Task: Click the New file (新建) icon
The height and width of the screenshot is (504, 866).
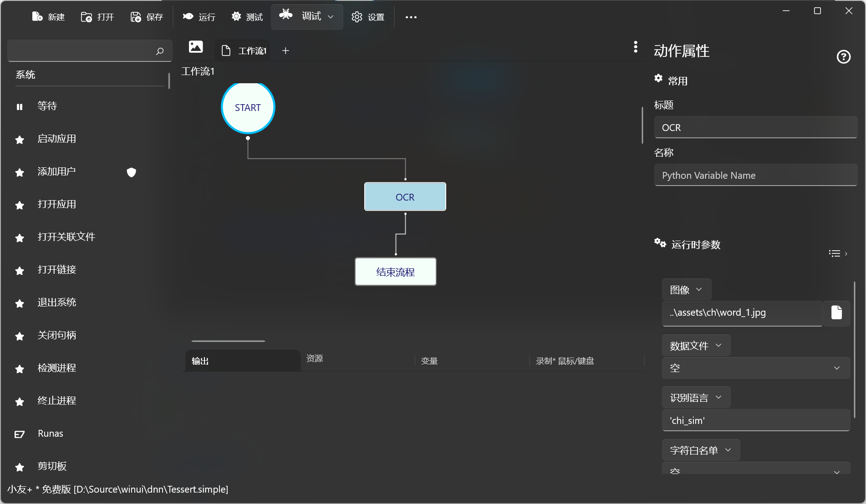Action: point(37,17)
